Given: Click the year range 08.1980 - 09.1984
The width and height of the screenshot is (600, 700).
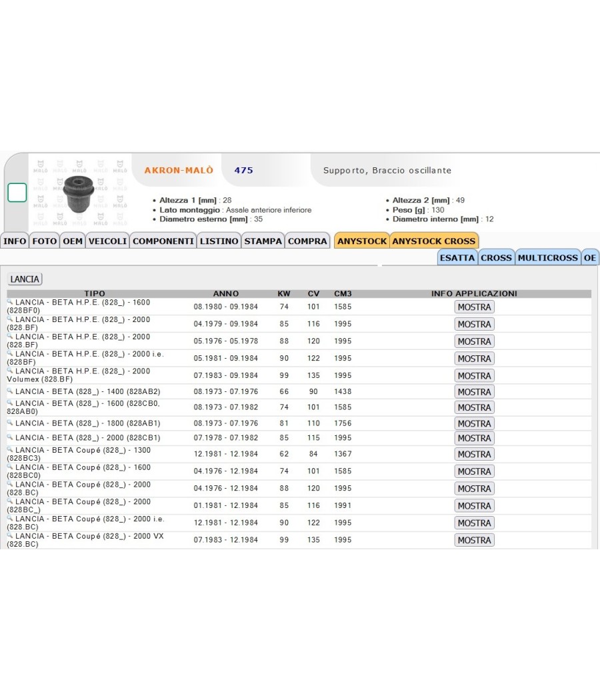Looking at the screenshot, I should pos(226,307).
